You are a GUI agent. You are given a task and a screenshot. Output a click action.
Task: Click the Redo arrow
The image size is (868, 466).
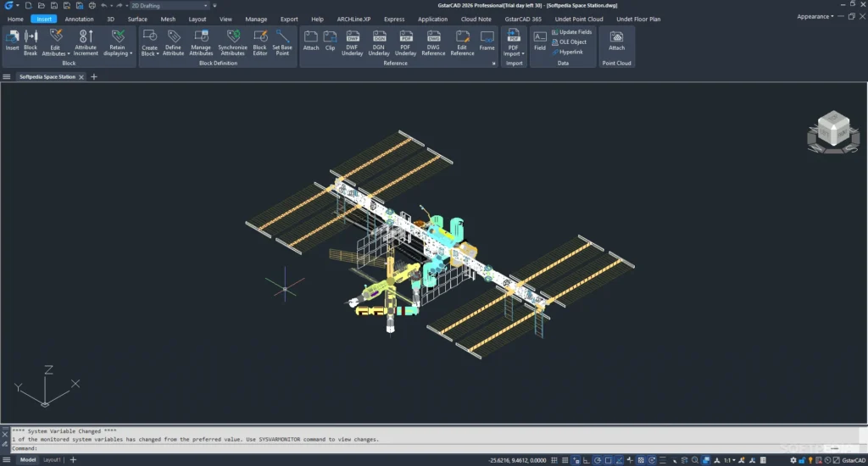pyautogui.click(x=119, y=6)
